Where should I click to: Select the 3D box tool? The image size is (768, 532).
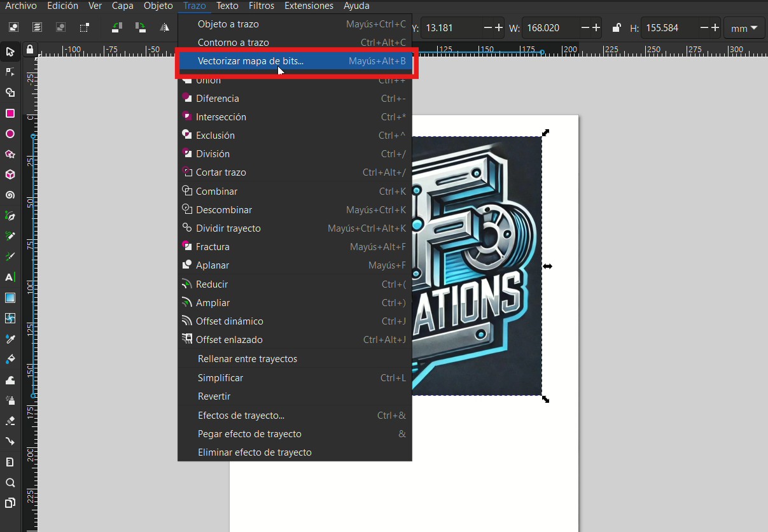pos(10,174)
